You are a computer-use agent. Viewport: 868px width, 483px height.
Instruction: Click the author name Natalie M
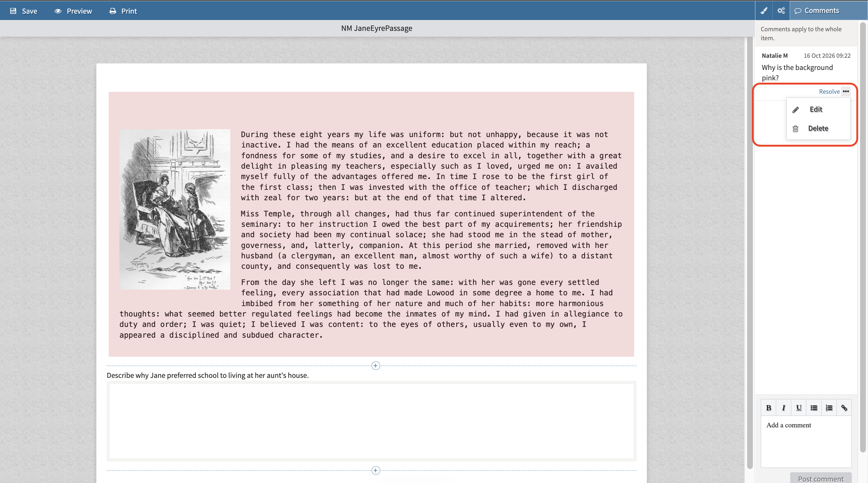click(x=774, y=56)
